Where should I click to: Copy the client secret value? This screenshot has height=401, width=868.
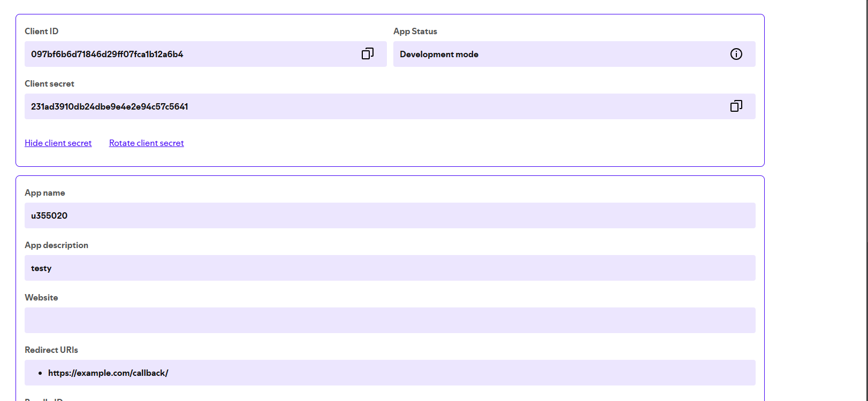[x=736, y=106]
